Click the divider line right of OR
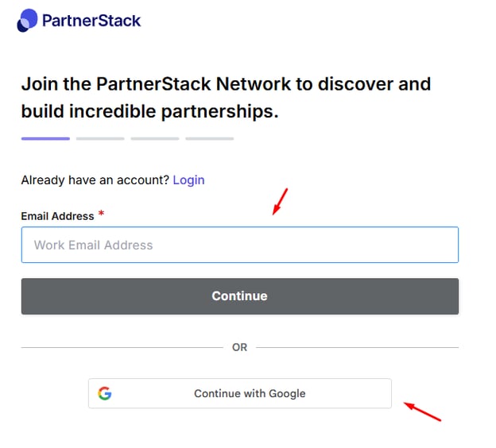The width and height of the screenshot is (496, 448). pos(357,347)
